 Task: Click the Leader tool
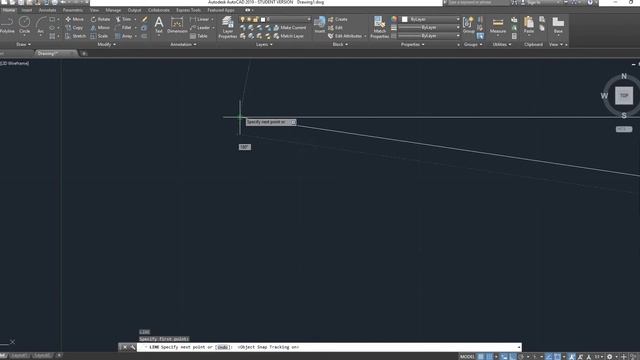tap(200, 28)
